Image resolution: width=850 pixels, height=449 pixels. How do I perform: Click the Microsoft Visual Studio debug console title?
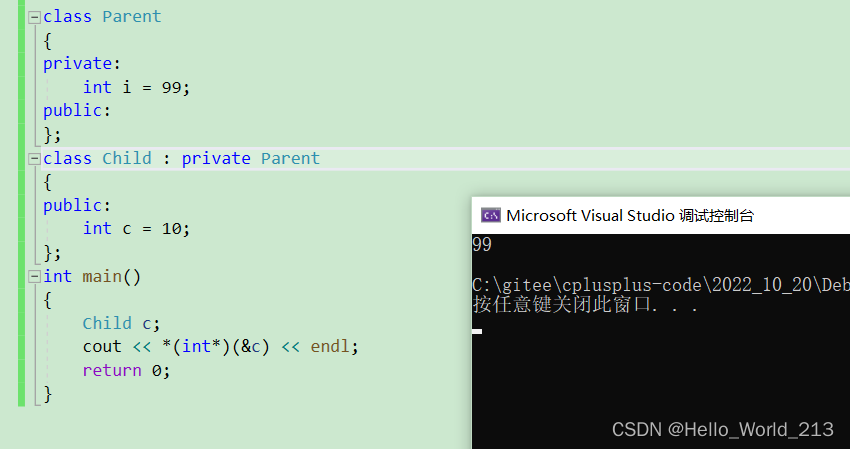630,216
